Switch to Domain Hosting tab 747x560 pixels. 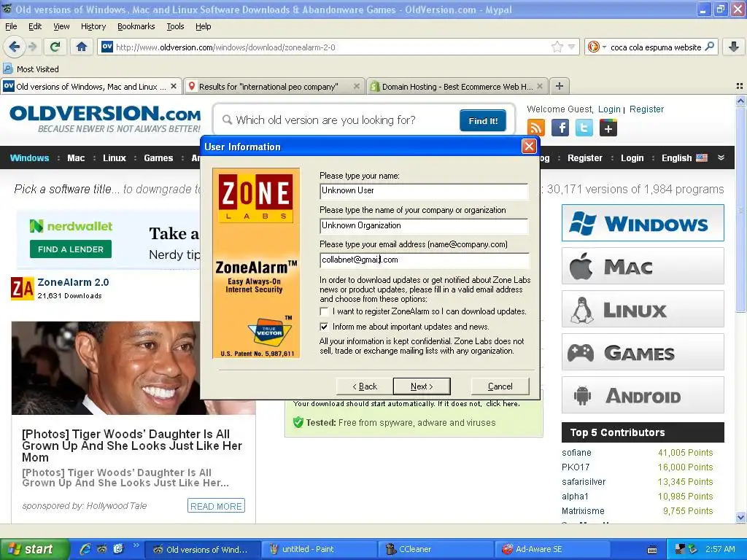(457, 86)
